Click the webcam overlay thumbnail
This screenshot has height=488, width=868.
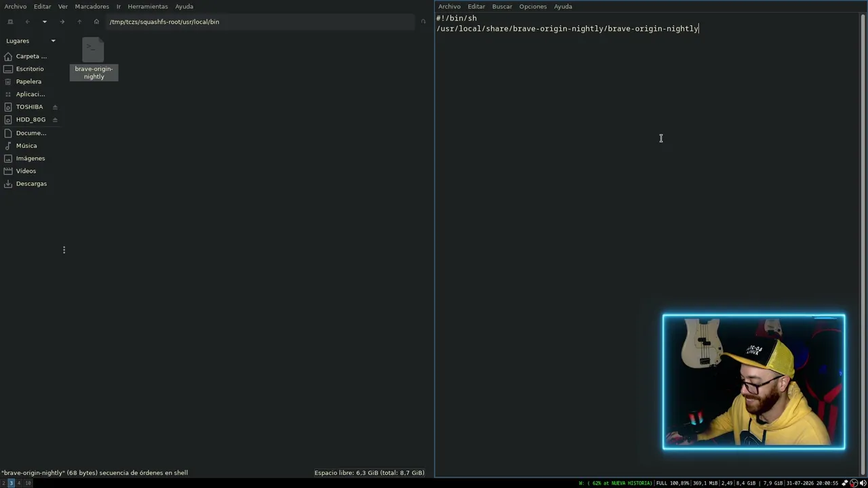[x=754, y=382]
